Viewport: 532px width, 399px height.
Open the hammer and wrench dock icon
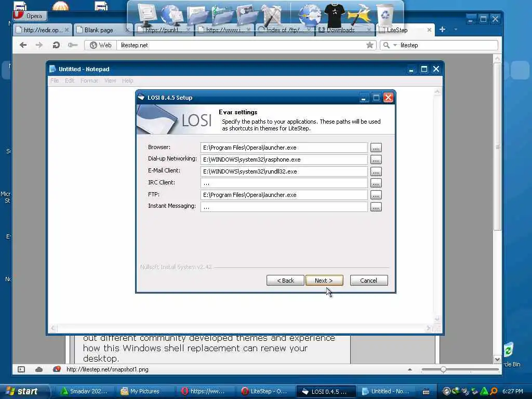point(360,15)
